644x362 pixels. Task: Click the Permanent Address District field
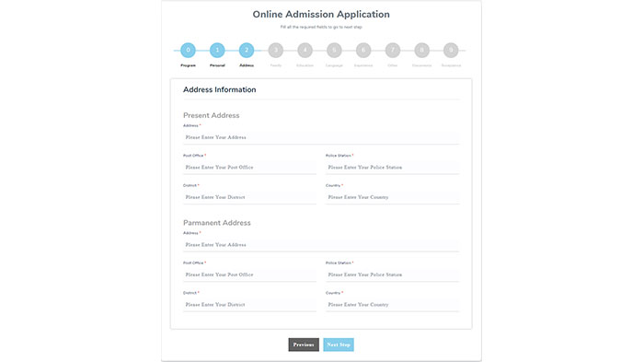pyautogui.click(x=249, y=305)
